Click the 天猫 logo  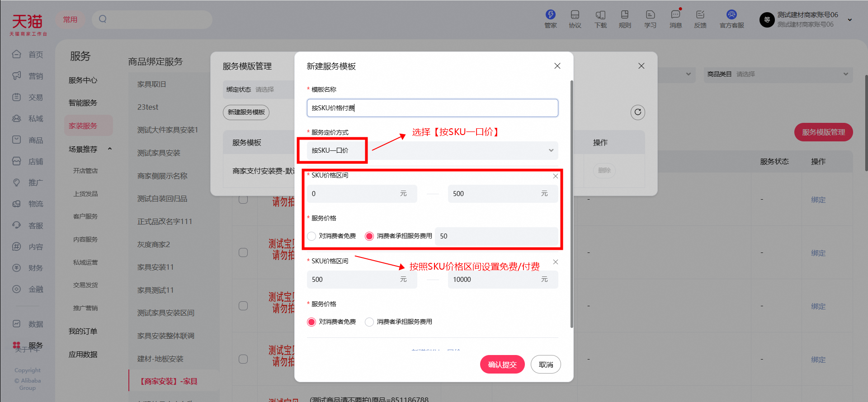pyautogui.click(x=28, y=24)
